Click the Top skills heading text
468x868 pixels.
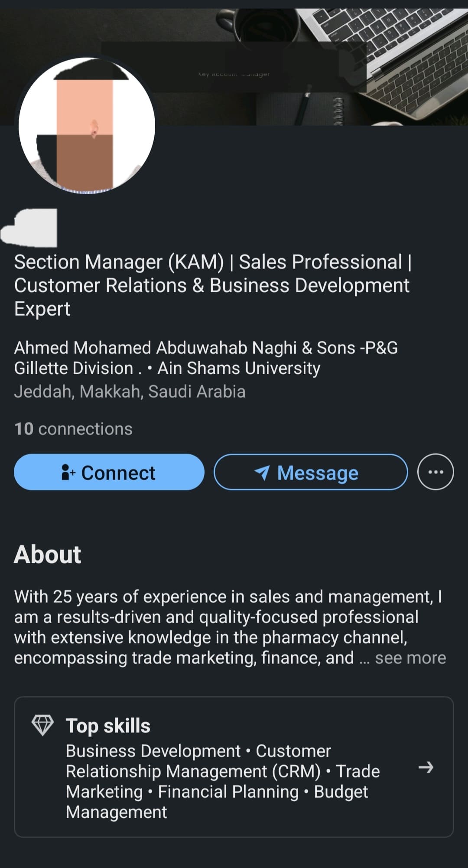pos(108,725)
